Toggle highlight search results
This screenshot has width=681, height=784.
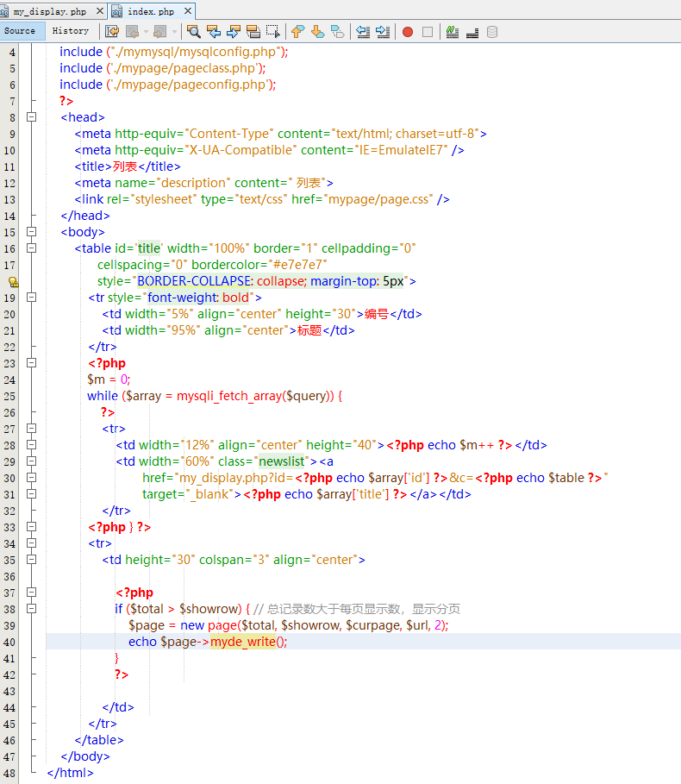(253, 32)
